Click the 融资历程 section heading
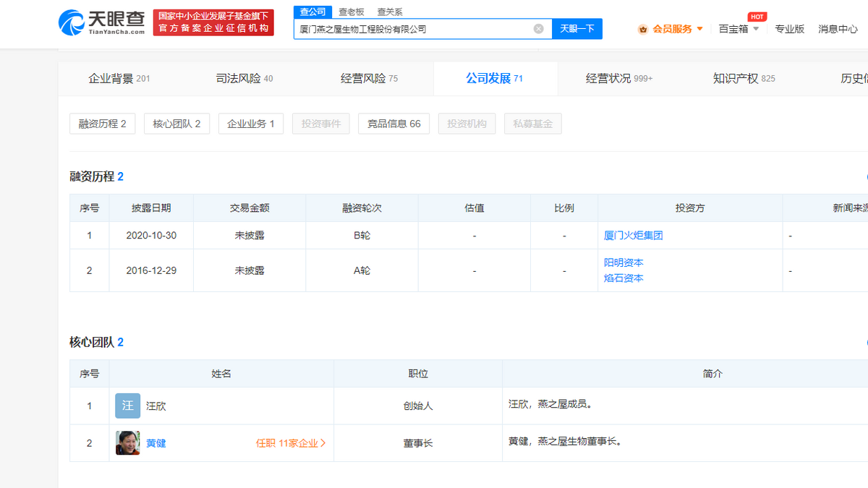 point(92,176)
